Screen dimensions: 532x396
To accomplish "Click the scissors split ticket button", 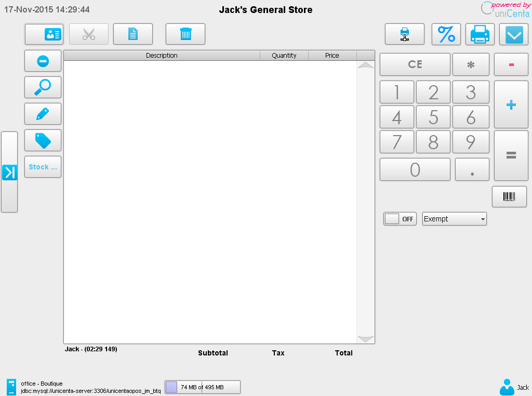I will [x=89, y=34].
